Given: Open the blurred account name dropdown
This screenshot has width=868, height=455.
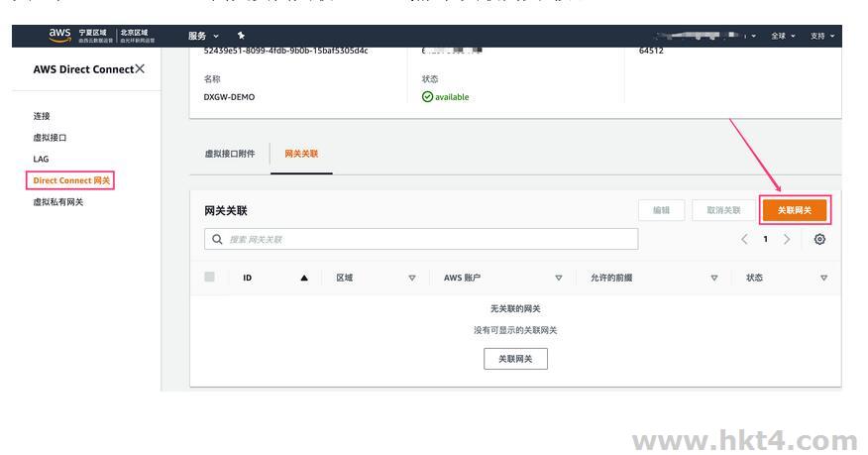Looking at the screenshot, I should click(705, 36).
